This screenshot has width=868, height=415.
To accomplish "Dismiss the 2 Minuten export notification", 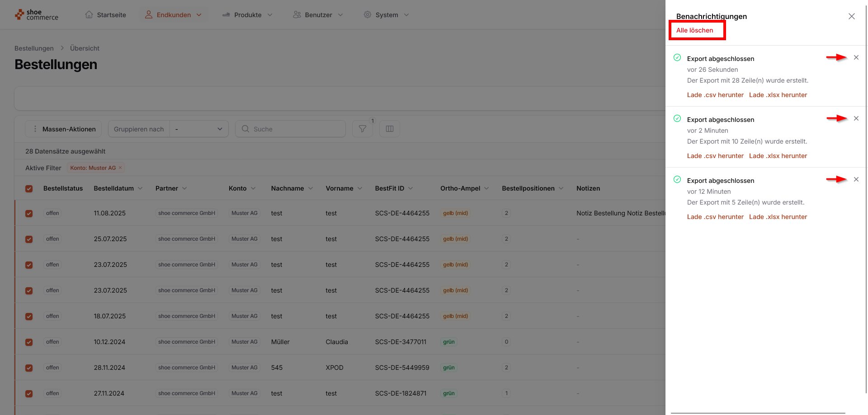I will pos(856,119).
